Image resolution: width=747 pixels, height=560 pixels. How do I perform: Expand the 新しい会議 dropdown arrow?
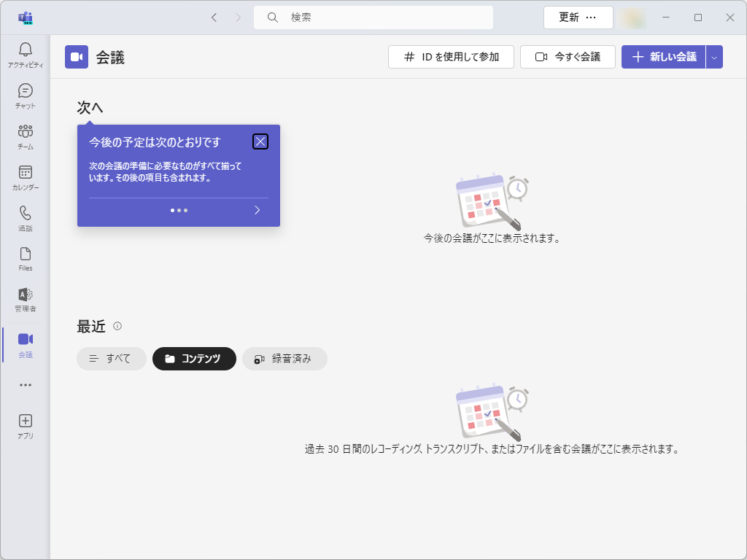coord(716,56)
